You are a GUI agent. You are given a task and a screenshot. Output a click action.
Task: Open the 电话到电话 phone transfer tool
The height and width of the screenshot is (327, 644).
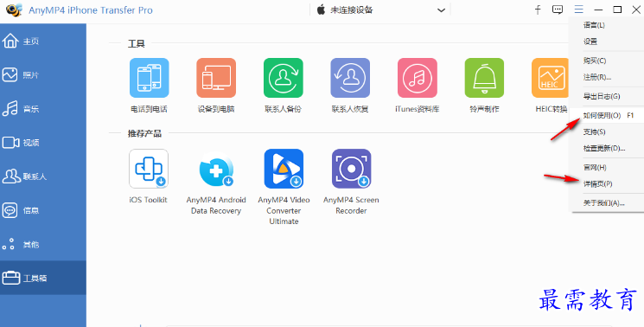click(149, 78)
